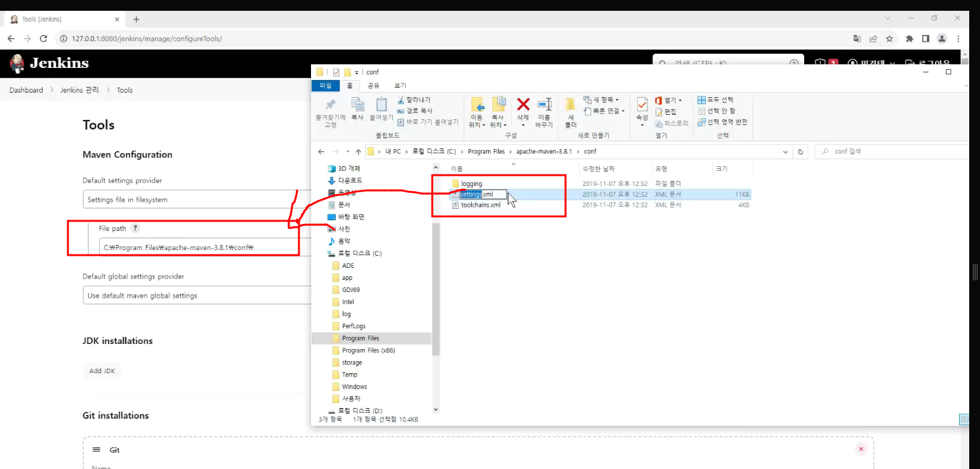Click the Chrome share page icon

click(x=874, y=39)
